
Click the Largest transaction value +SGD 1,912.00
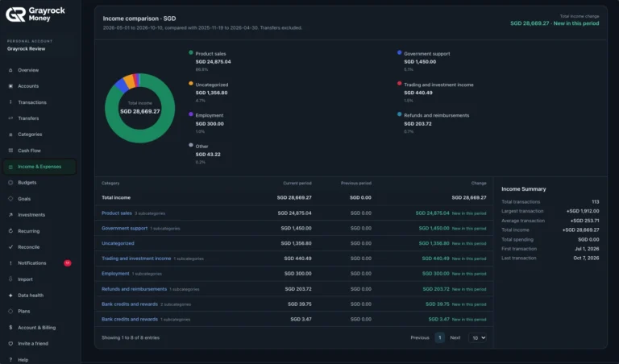click(583, 211)
